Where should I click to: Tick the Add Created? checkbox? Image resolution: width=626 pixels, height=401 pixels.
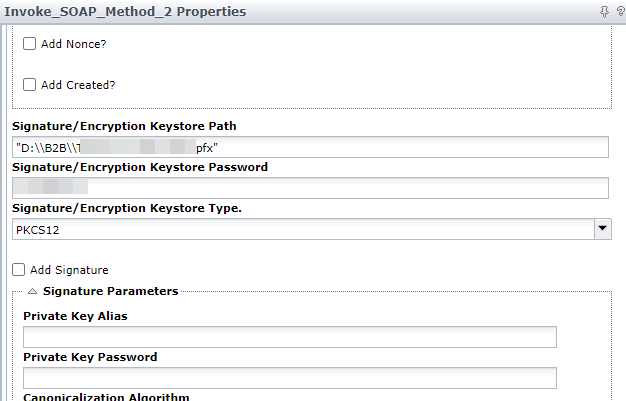[29, 85]
